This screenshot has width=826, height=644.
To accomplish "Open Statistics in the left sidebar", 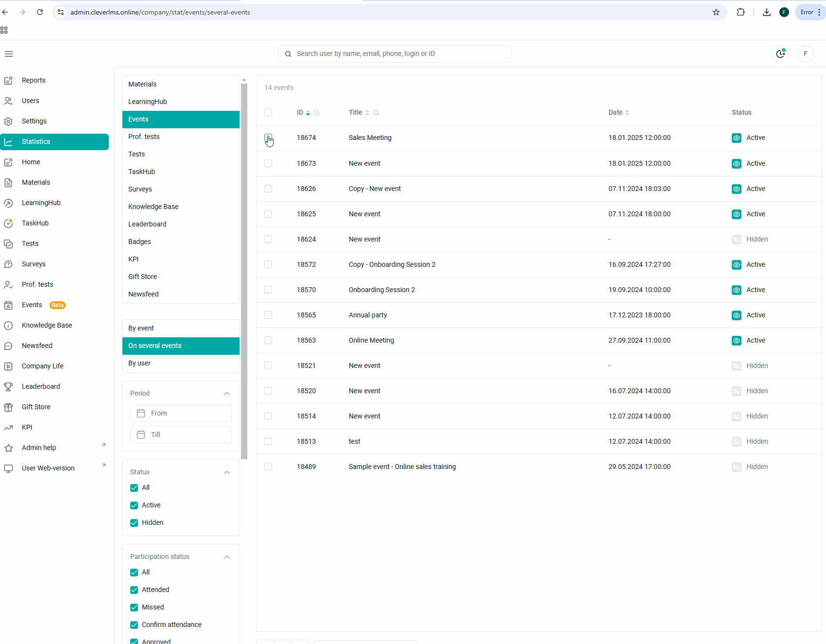I will pos(54,142).
